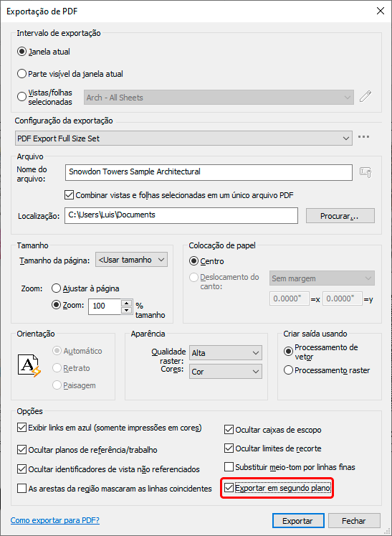392x536 pixels.
Task: Click the Procurar... button
Action: pyautogui.click(x=340, y=216)
